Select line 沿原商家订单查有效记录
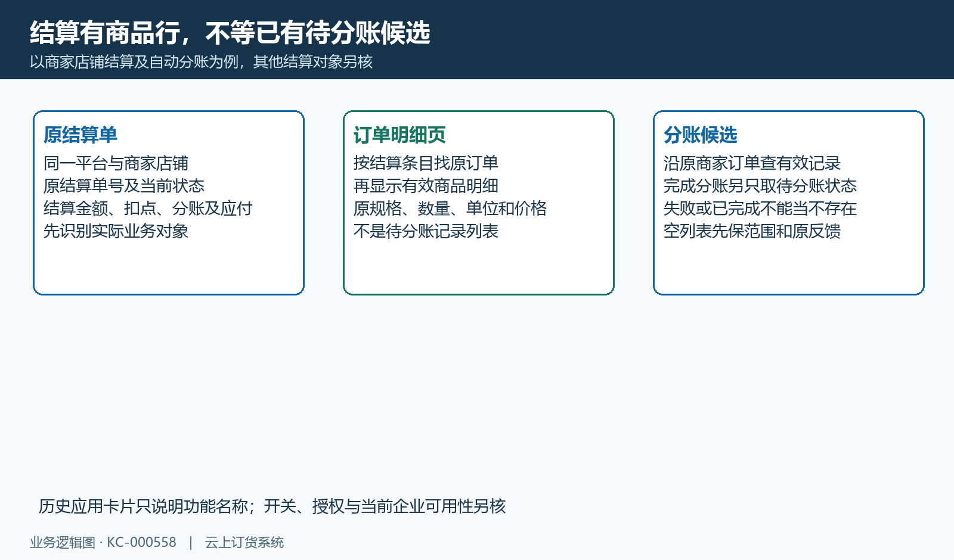This screenshot has width=954, height=560. (x=752, y=163)
